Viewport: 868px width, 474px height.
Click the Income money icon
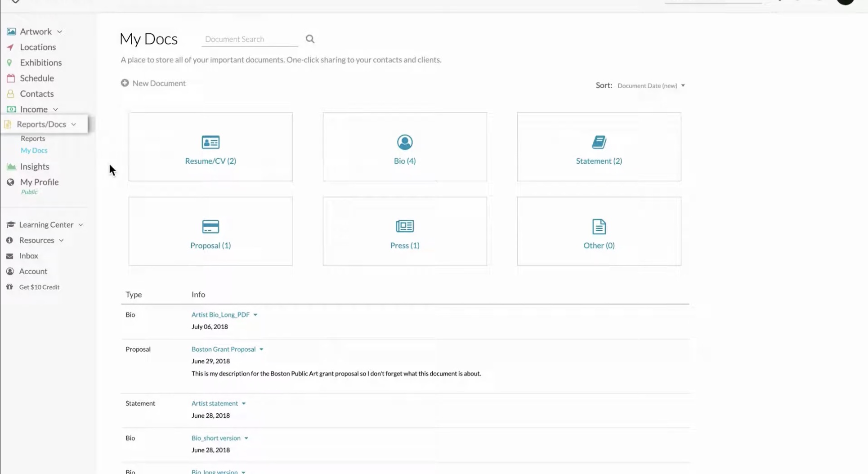[11, 109]
